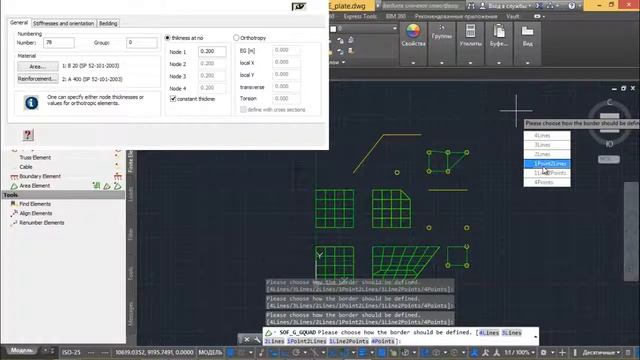
Task: Click the Group input field
Action: (x=142, y=42)
